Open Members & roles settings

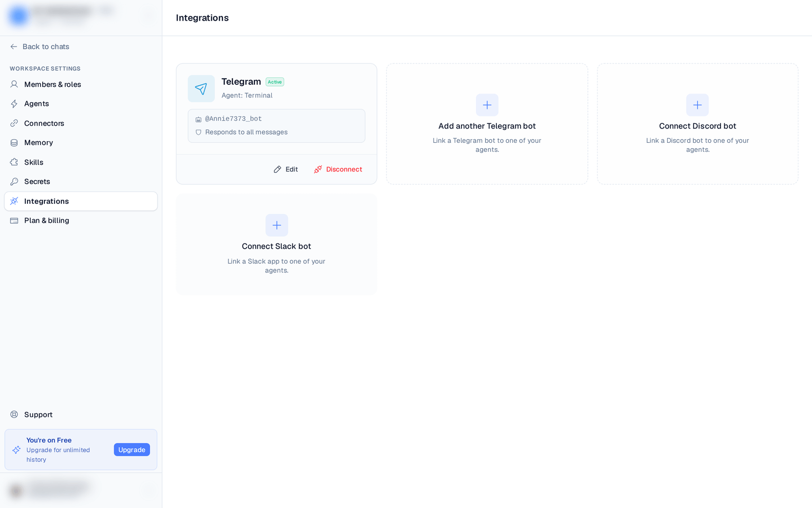click(x=81, y=84)
